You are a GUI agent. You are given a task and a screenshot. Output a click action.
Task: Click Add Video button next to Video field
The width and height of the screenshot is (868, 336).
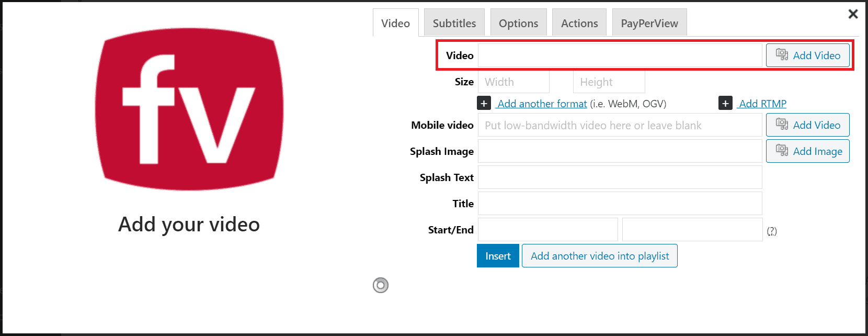pos(808,55)
